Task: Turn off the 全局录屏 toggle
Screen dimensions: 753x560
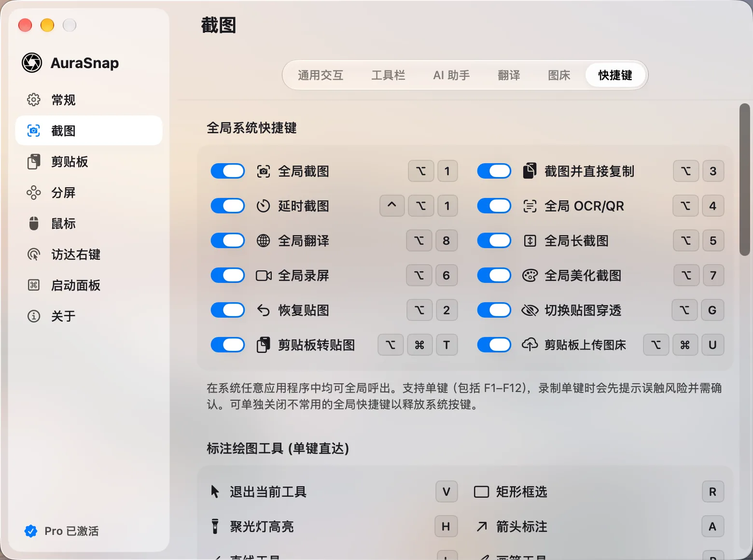Action: coord(228,275)
